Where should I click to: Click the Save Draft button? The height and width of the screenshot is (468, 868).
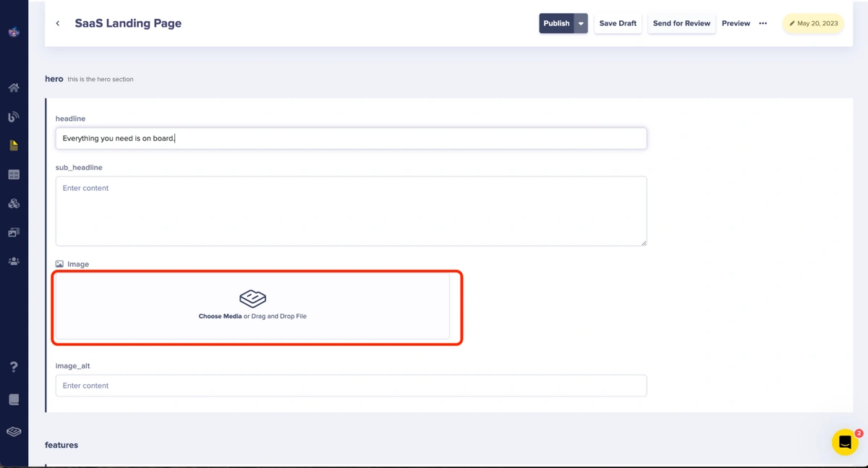tap(618, 23)
